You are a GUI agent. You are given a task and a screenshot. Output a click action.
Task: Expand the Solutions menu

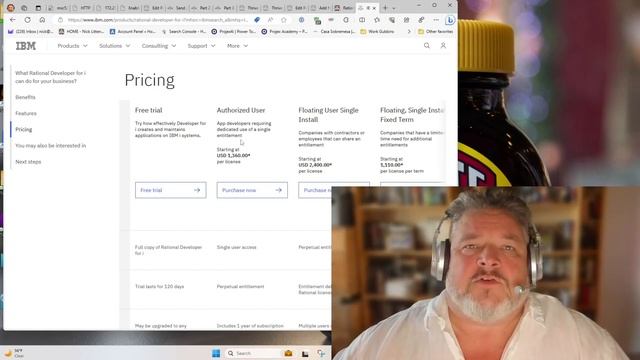[x=115, y=46]
